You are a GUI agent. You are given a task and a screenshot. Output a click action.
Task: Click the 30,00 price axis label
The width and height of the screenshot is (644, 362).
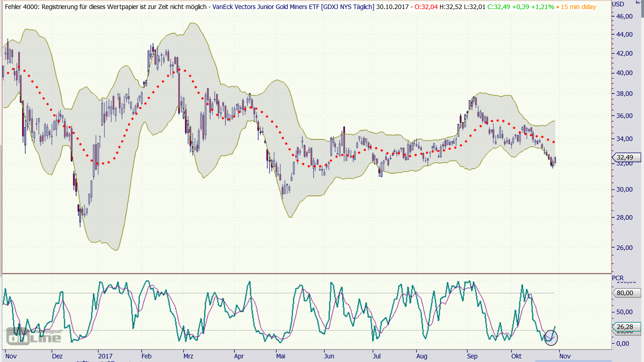624,189
